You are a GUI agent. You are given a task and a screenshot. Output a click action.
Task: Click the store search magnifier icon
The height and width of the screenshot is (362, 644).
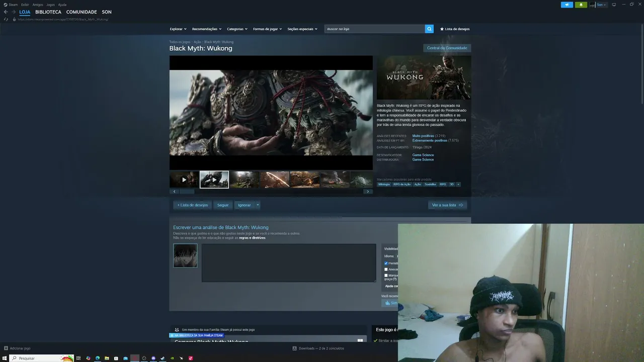click(429, 29)
